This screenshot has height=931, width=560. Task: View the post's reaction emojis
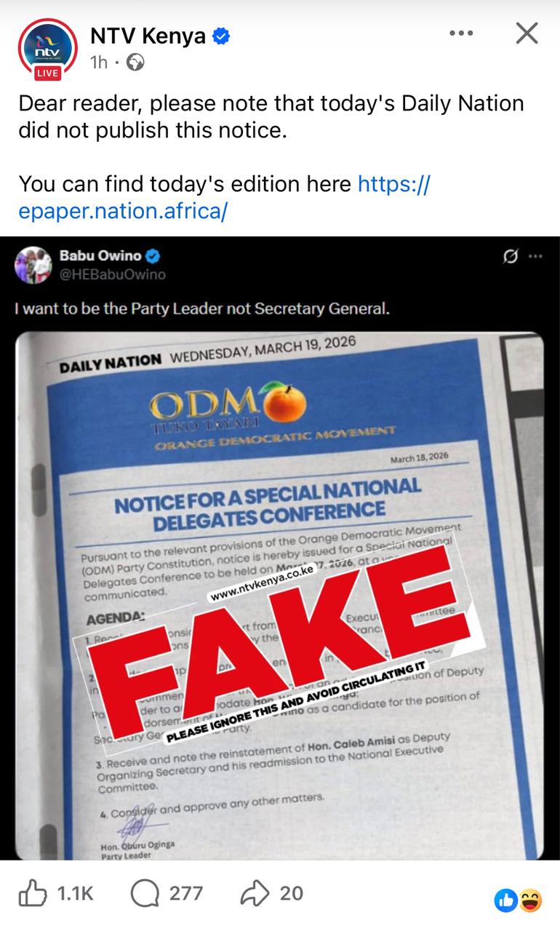pos(519,900)
